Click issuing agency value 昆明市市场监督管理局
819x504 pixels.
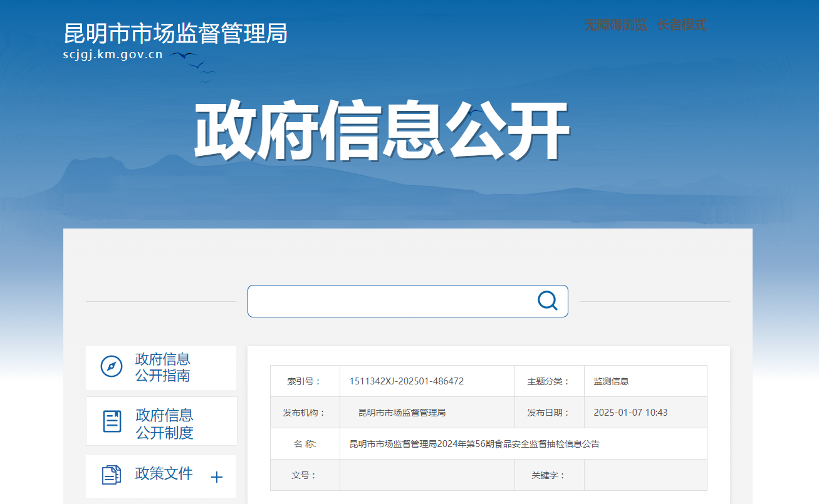(402, 413)
